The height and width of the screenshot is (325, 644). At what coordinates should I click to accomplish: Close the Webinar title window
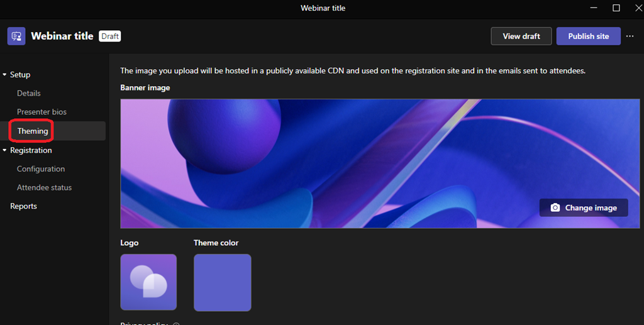pyautogui.click(x=639, y=8)
